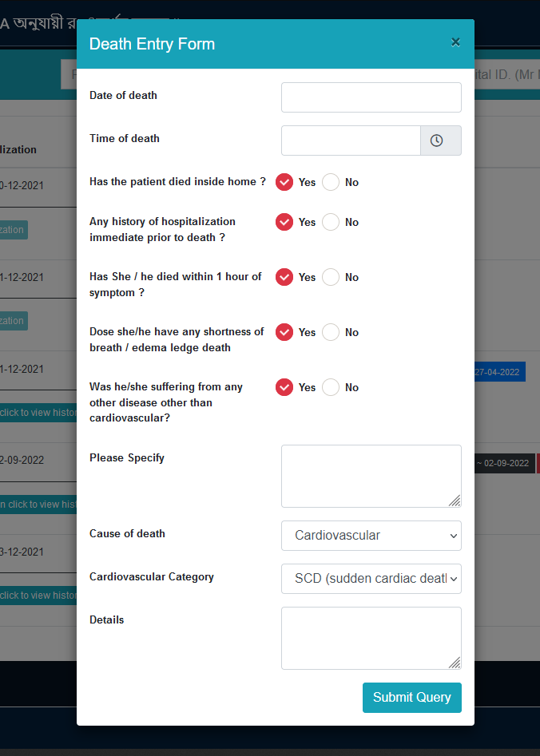This screenshot has height=756, width=540.
Task: Choose No for shortness of breath question
Action: pos(331,332)
